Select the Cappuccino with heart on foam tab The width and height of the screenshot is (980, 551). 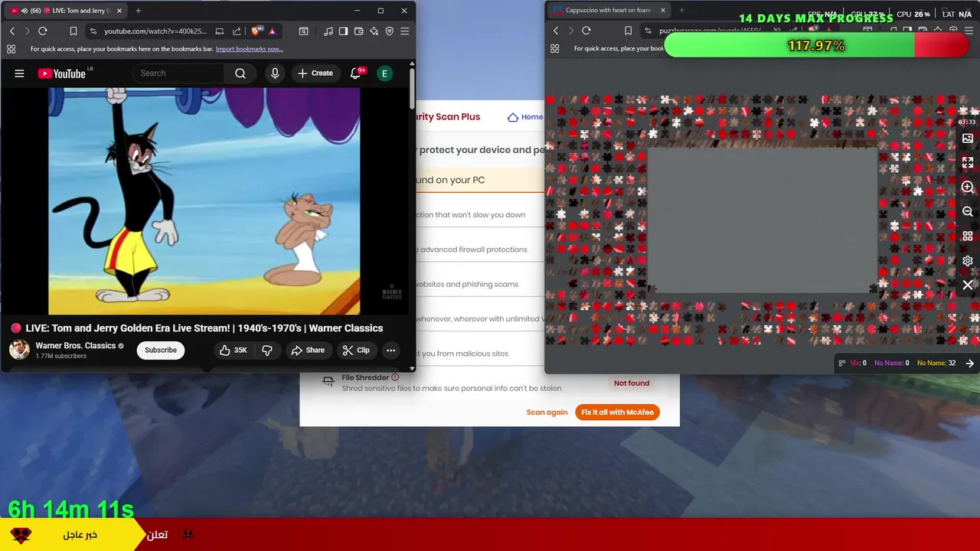(x=608, y=11)
